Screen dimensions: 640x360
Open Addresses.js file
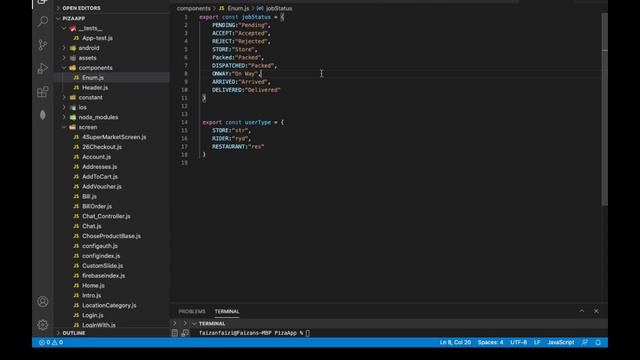pos(99,167)
